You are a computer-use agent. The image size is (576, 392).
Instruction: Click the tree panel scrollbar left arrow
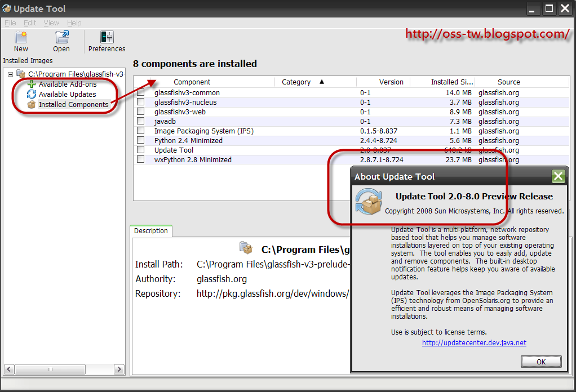(9, 369)
